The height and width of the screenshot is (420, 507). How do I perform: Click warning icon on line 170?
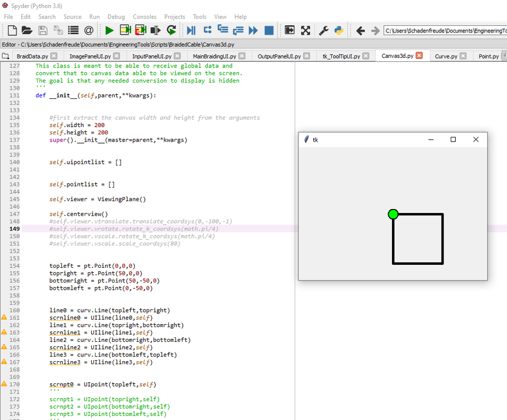4,384
